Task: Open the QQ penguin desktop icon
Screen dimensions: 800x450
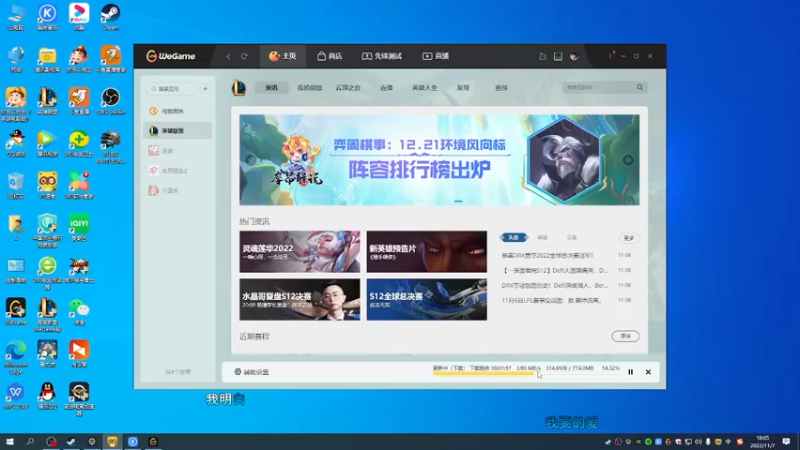Action: coord(47,396)
